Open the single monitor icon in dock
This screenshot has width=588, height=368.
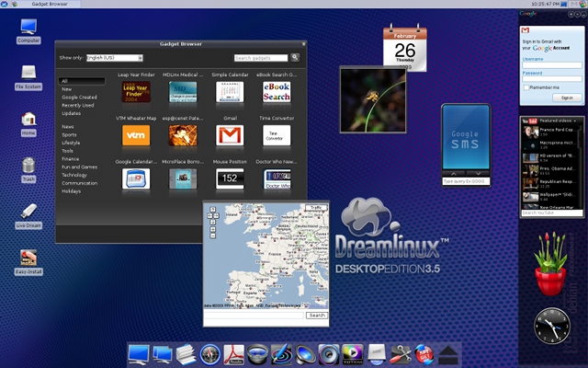pyautogui.click(x=138, y=354)
